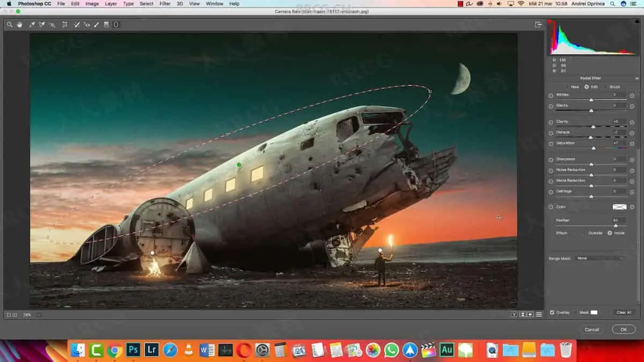644x362 pixels.
Task: Select the White Balance eyedropper tool
Action: click(x=32, y=25)
